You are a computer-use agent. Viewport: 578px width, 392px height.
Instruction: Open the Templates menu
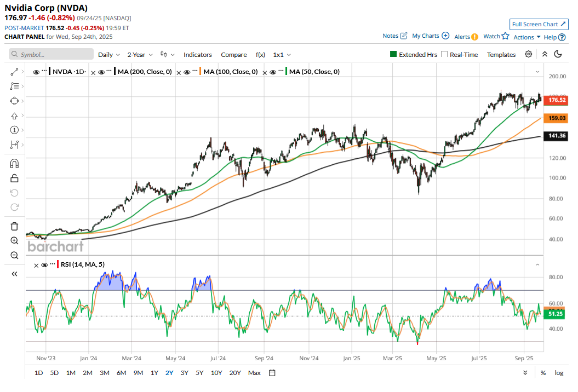click(x=501, y=55)
